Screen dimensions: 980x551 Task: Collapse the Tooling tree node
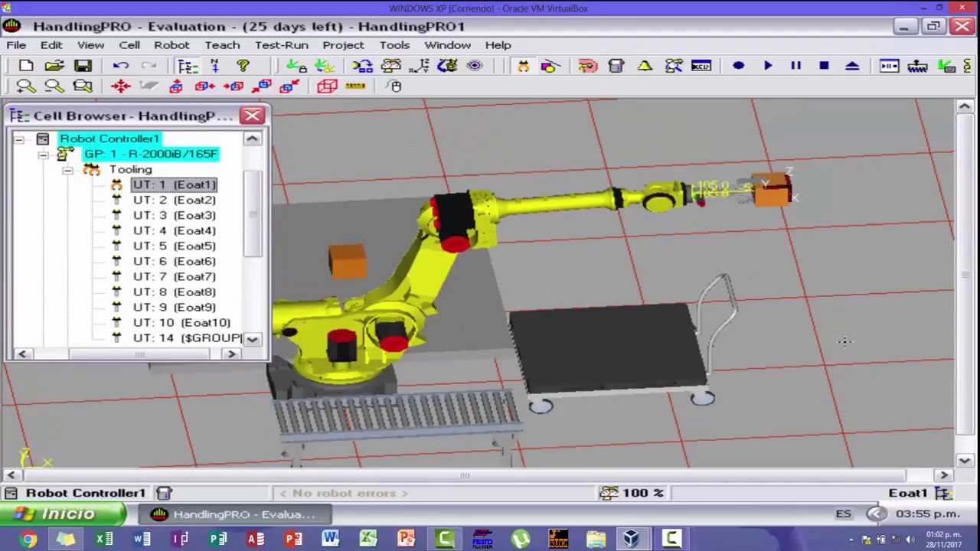(68, 170)
